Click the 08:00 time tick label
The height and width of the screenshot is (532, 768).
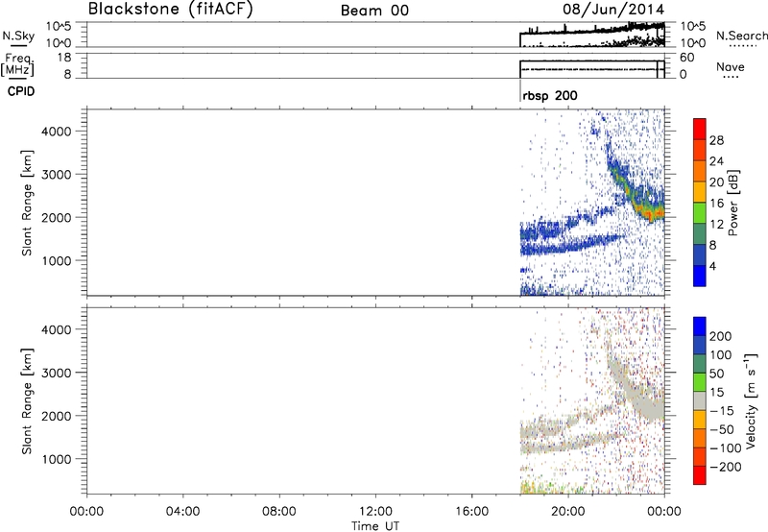[278, 512]
